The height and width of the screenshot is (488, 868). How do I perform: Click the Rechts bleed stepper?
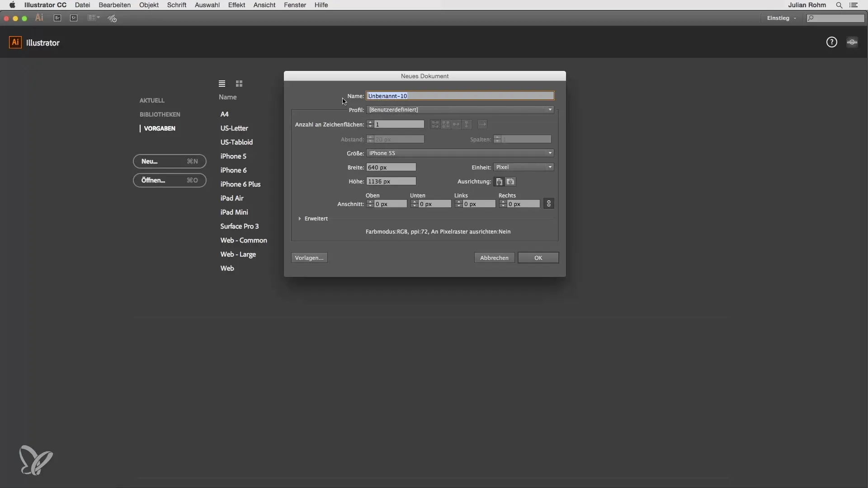point(503,204)
